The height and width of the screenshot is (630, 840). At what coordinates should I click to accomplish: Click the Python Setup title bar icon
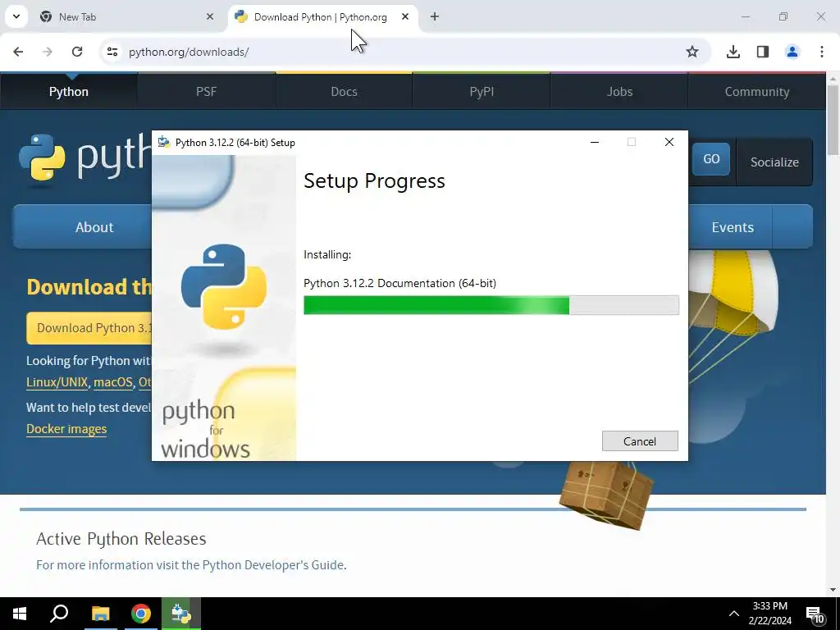[164, 143]
